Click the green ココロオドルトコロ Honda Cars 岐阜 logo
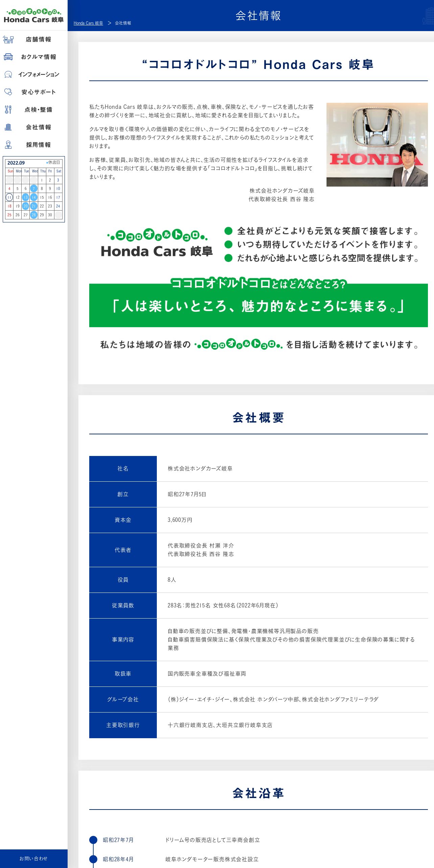 pos(157,243)
